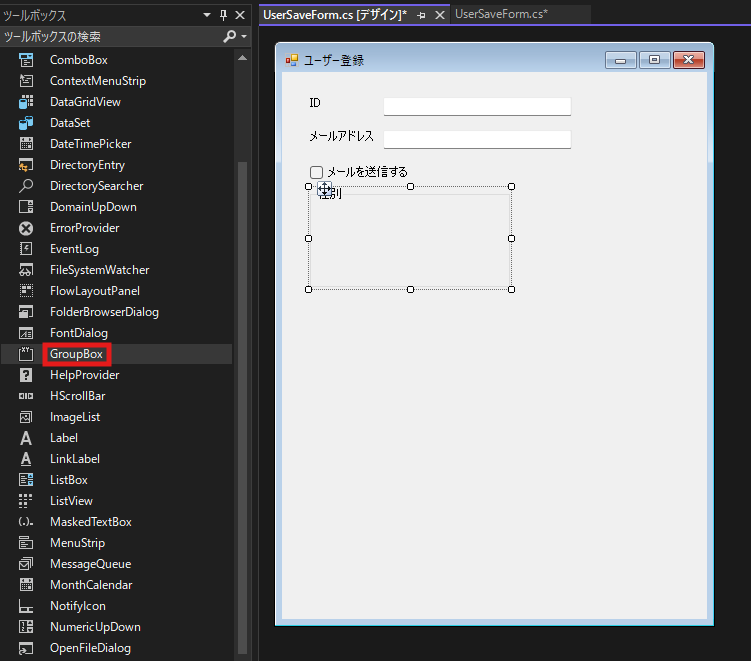Click the MessageQueue icon
This screenshot has width=751, height=661.
26,564
